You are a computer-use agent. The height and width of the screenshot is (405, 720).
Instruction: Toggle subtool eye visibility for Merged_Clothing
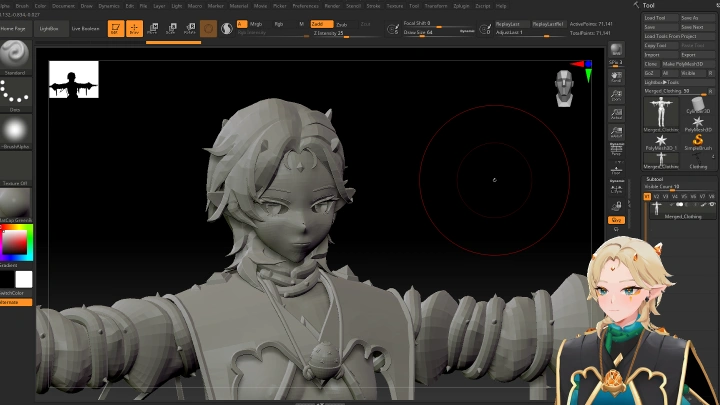[x=712, y=204]
